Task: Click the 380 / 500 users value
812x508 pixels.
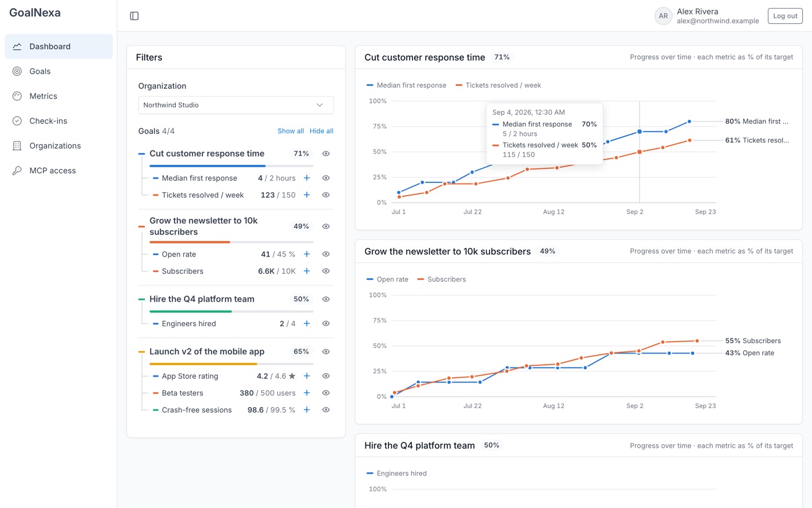Action: point(267,393)
